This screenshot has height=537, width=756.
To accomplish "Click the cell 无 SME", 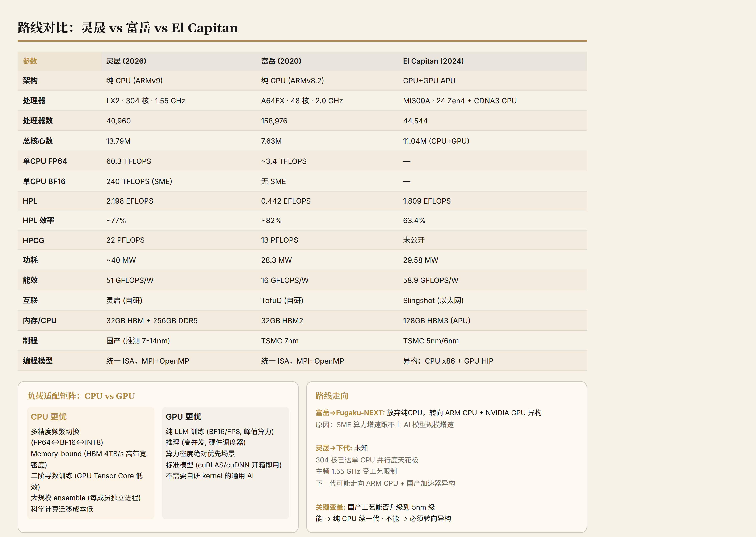I will tap(273, 181).
